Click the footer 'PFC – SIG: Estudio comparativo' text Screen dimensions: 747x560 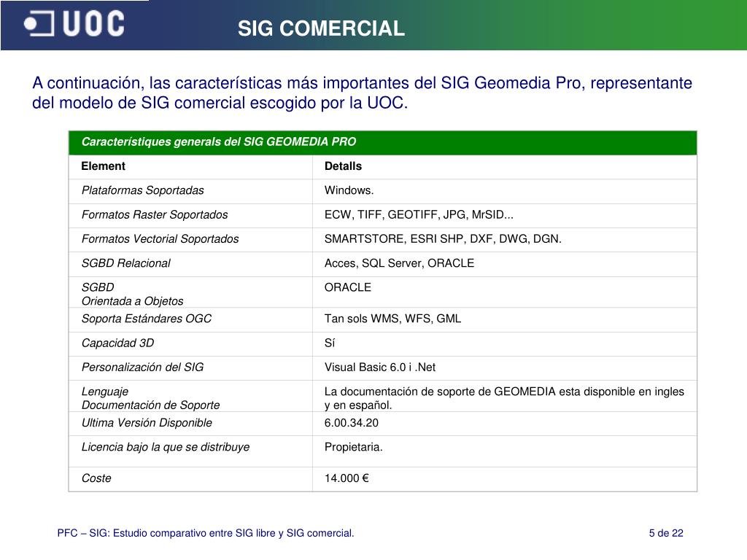(206, 533)
